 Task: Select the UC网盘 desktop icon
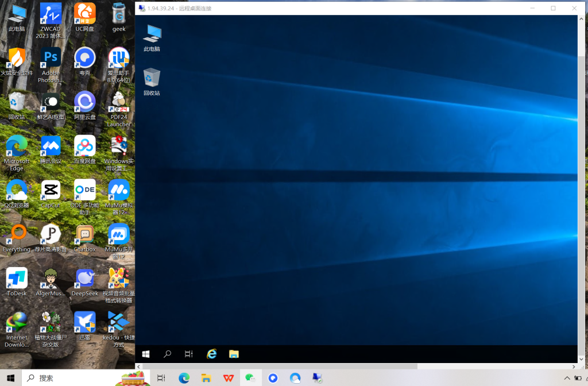(x=85, y=18)
